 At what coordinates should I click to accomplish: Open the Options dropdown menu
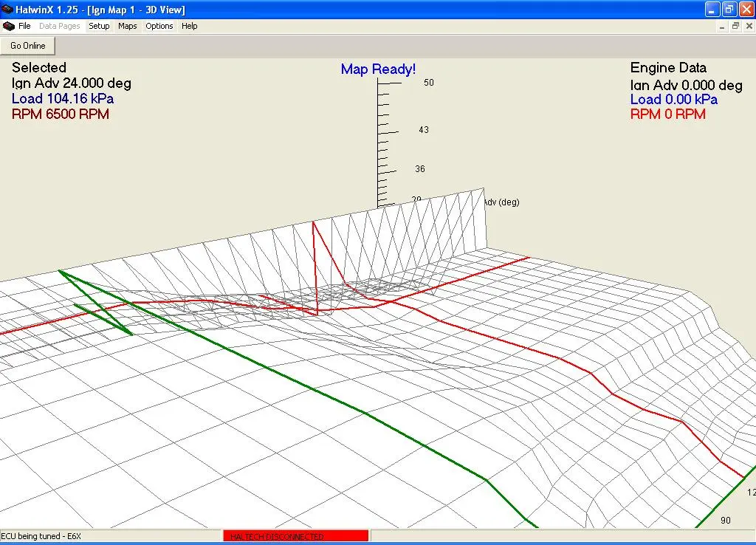(159, 26)
